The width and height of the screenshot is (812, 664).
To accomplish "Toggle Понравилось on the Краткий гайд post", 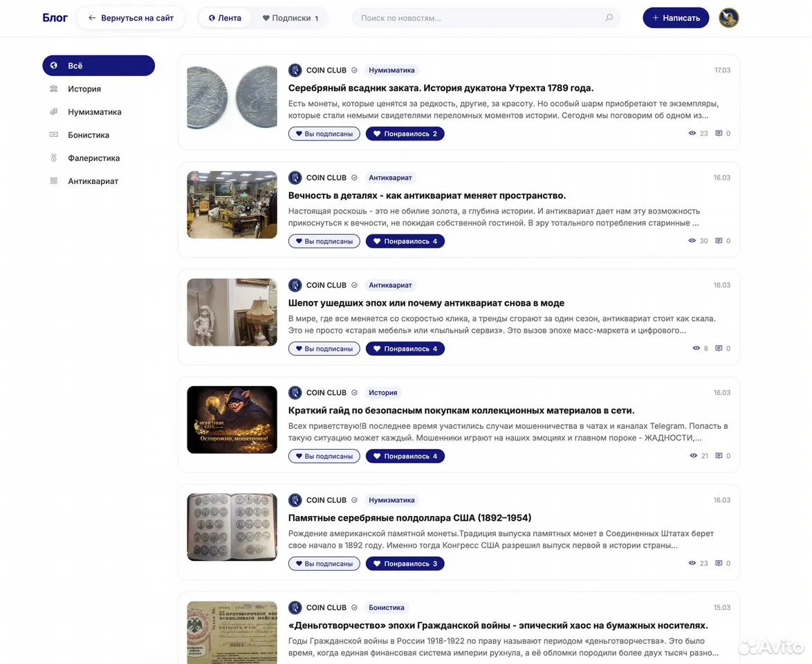I will click(405, 456).
